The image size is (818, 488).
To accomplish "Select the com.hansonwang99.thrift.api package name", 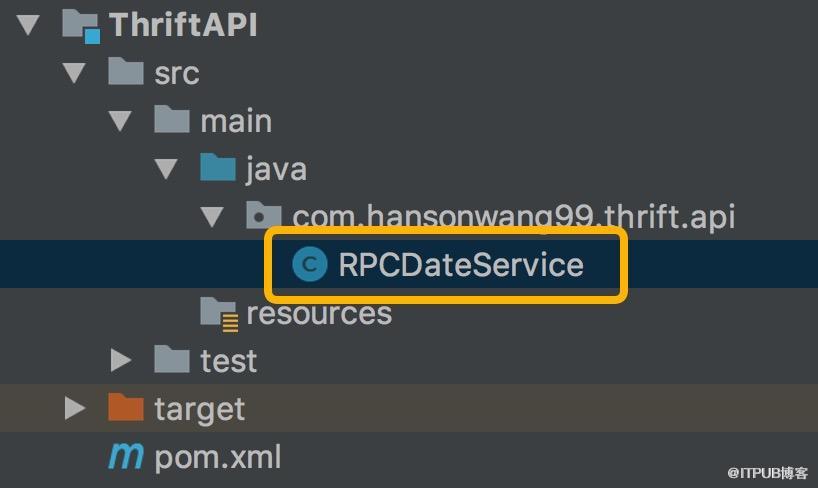I will (x=514, y=217).
